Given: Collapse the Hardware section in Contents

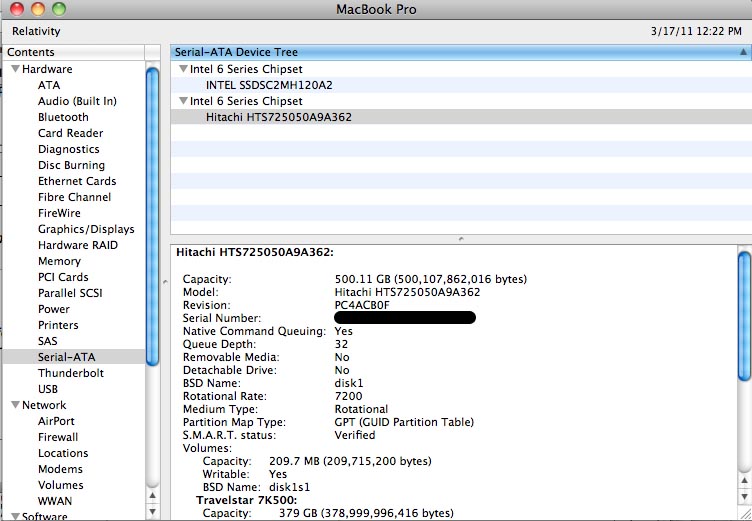Looking at the screenshot, I should [x=15, y=69].
